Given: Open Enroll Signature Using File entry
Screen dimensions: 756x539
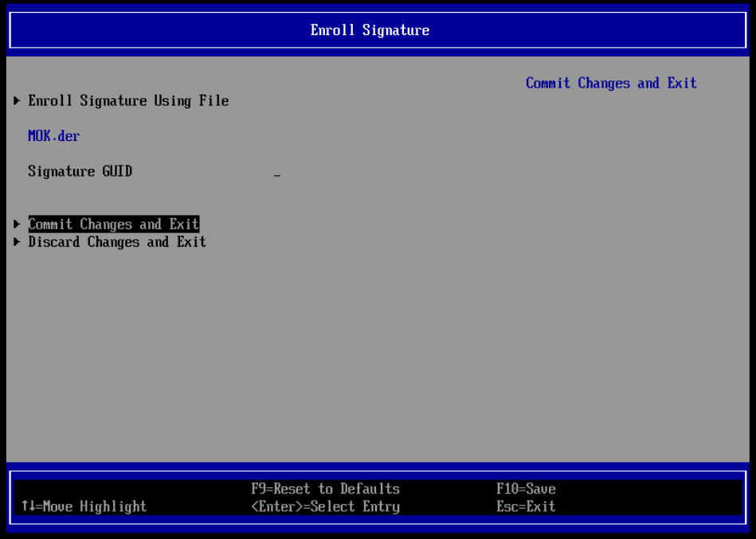Looking at the screenshot, I should (128, 101).
